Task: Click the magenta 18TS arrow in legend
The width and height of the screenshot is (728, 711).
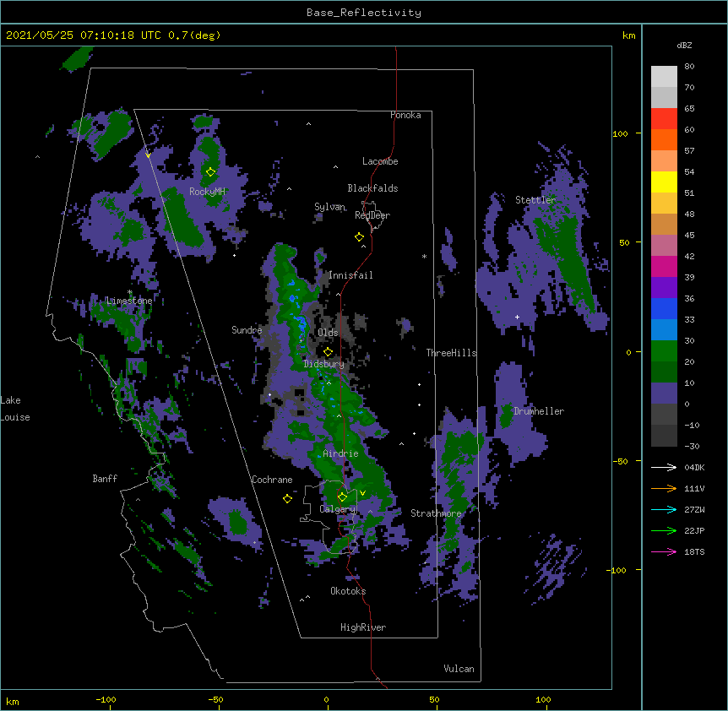Action: pyautogui.click(x=664, y=551)
